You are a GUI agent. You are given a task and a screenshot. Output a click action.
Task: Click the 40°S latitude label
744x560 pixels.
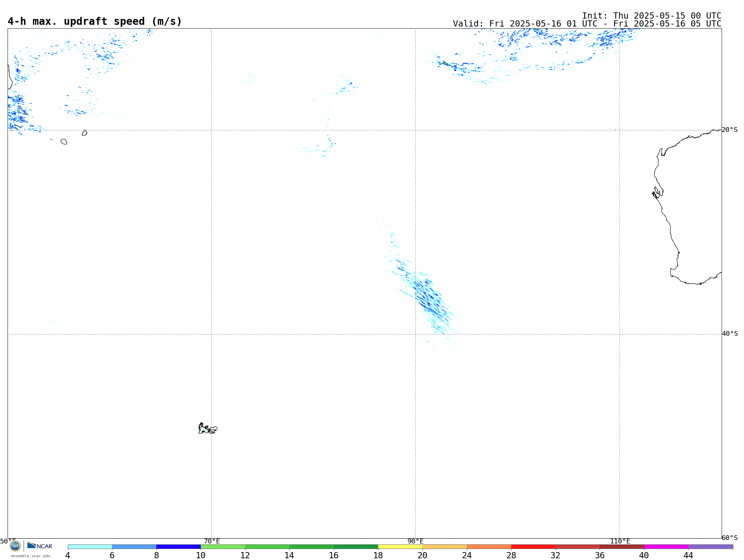click(x=730, y=334)
